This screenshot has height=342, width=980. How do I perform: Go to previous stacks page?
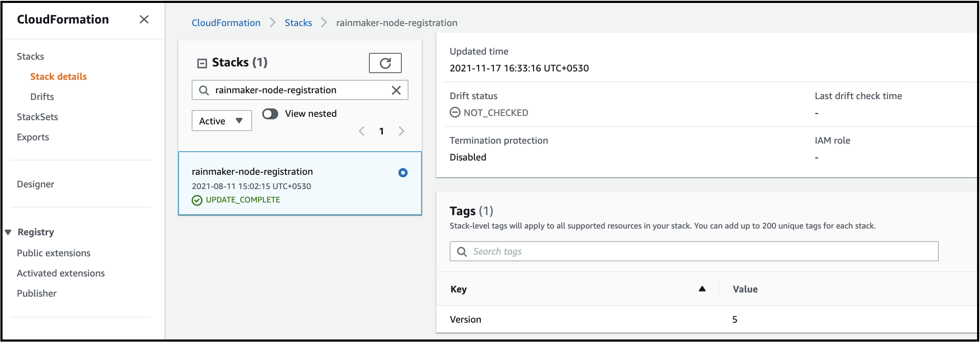point(361,131)
